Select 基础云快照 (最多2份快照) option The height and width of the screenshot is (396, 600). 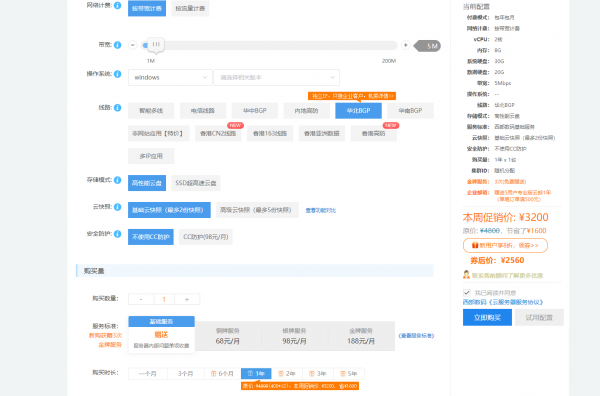click(x=169, y=210)
